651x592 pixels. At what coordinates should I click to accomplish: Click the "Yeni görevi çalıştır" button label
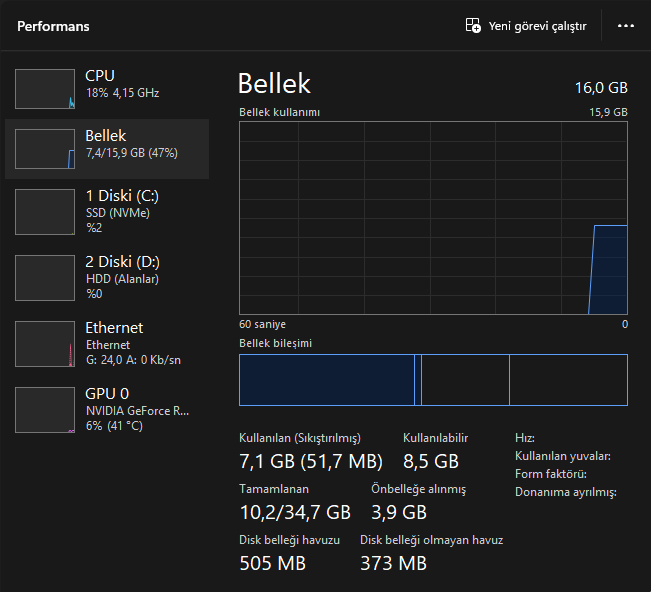[x=537, y=26]
